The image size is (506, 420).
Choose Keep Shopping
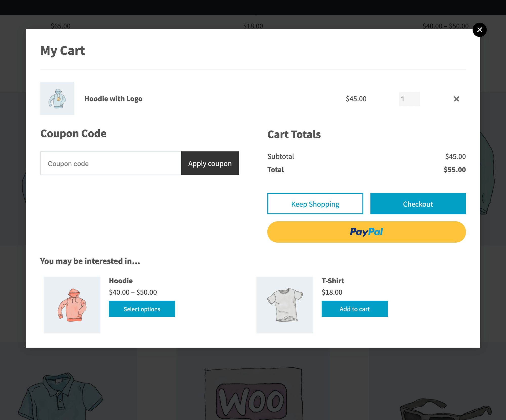315,204
